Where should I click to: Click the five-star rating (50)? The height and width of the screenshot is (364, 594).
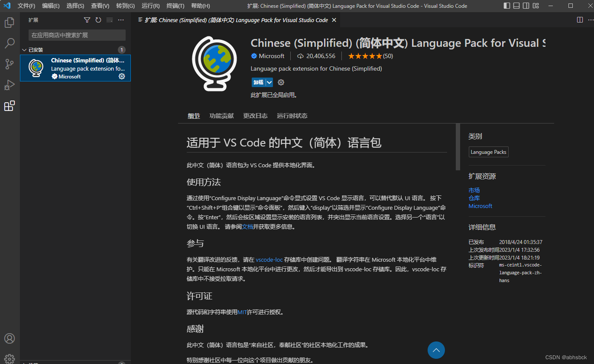(370, 56)
